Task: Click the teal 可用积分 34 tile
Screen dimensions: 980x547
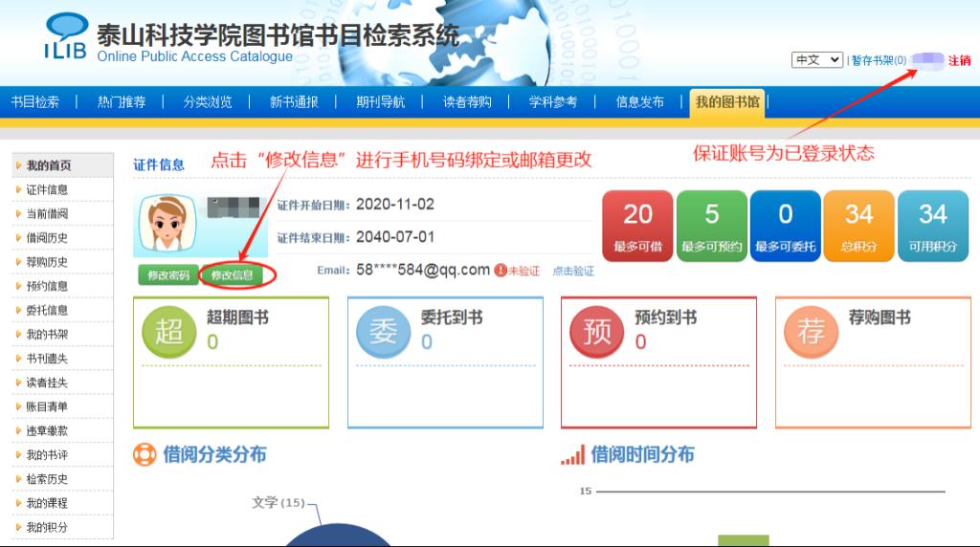Action: (x=932, y=226)
